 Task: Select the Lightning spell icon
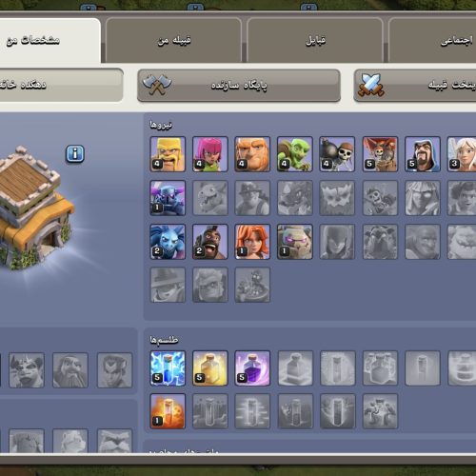click(x=168, y=368)
